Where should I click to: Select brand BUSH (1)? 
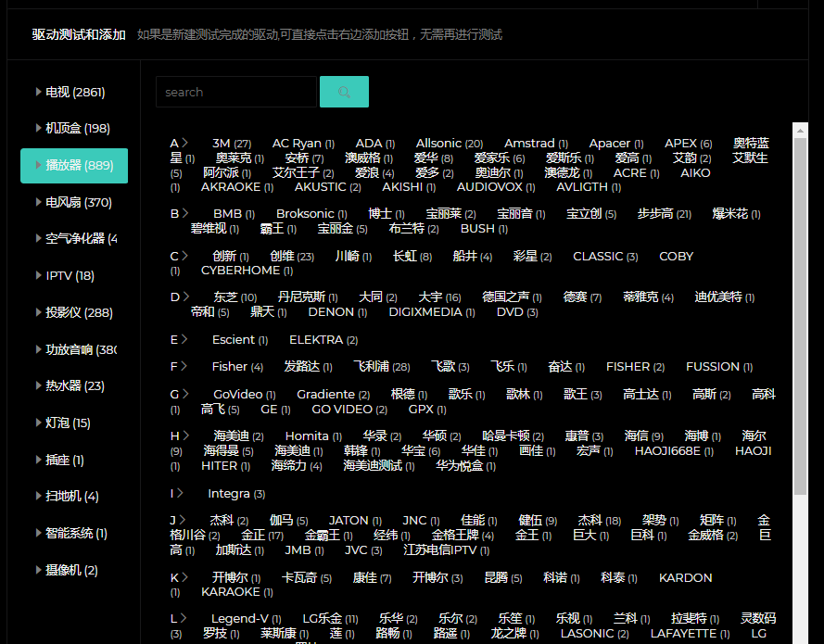[484, 229]
